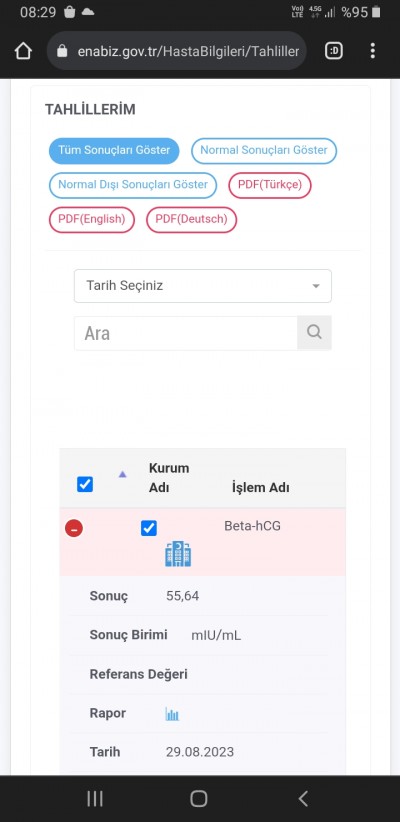
Task: Click the search magnifier icon
Action: coord(314,332)
